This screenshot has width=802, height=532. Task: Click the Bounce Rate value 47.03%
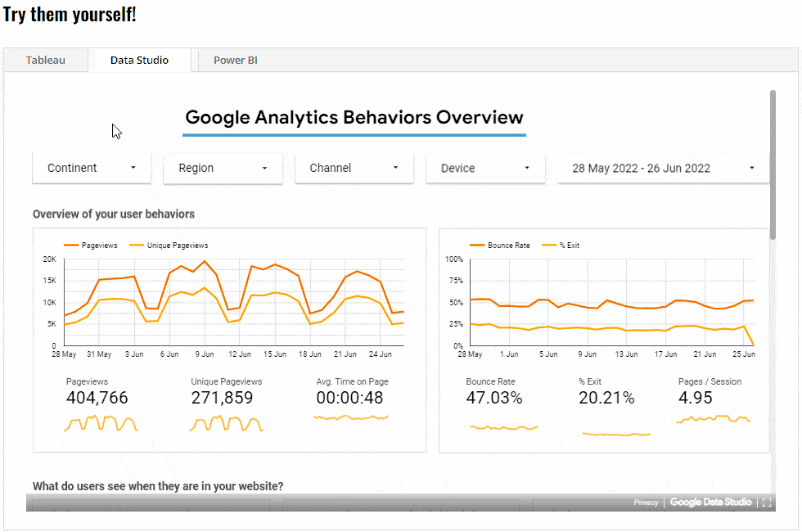(x=494, y=398)
